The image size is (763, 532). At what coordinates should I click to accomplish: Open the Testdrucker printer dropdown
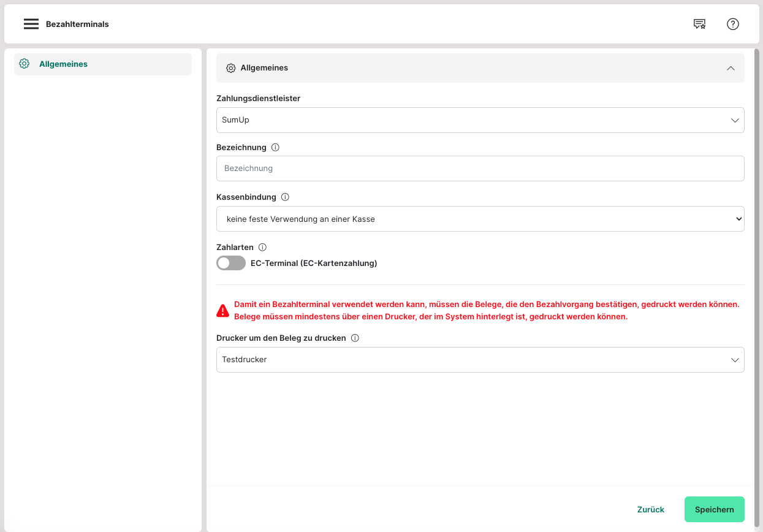point(480,360)
